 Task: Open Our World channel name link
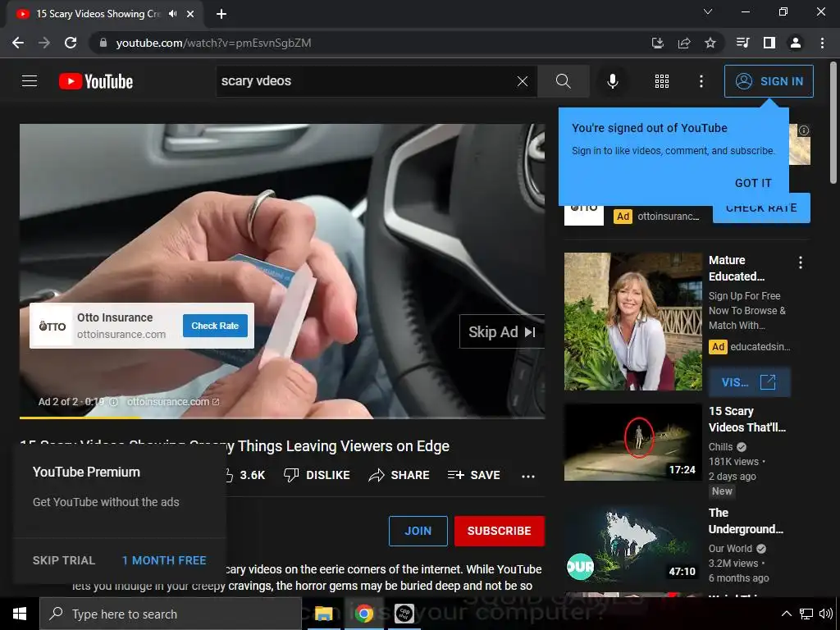pos(730,549)
